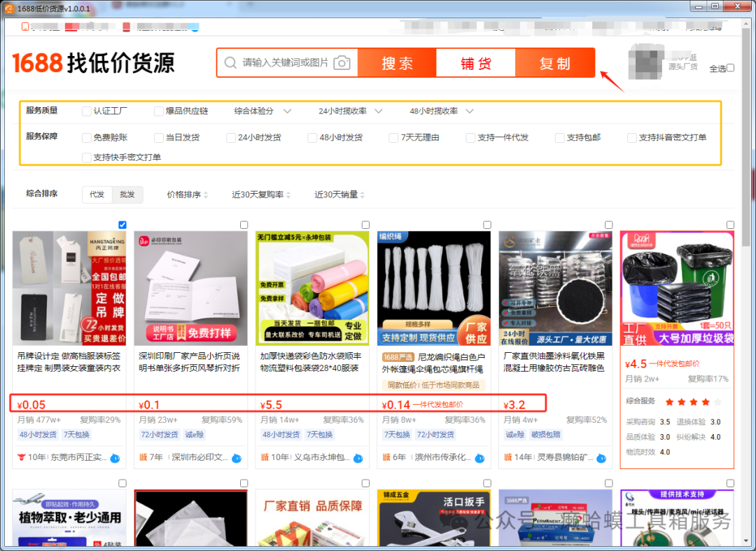This screenshot has width=756, height=551.
Task: Click the 复制 button
Action: coord(555,63)
